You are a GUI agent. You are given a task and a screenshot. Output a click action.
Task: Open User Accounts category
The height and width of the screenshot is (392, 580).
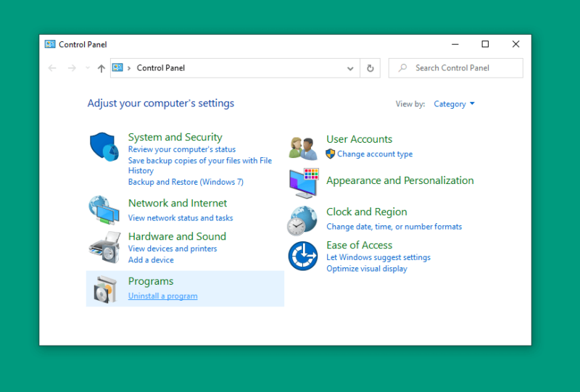[359, 139]
